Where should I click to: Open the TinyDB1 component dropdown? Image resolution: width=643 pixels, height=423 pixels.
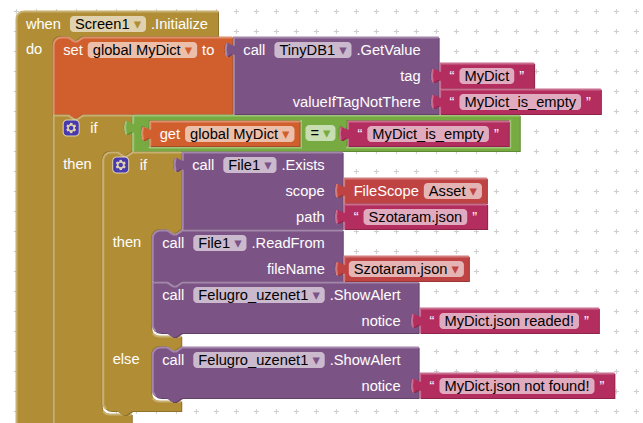coord(313,50)
